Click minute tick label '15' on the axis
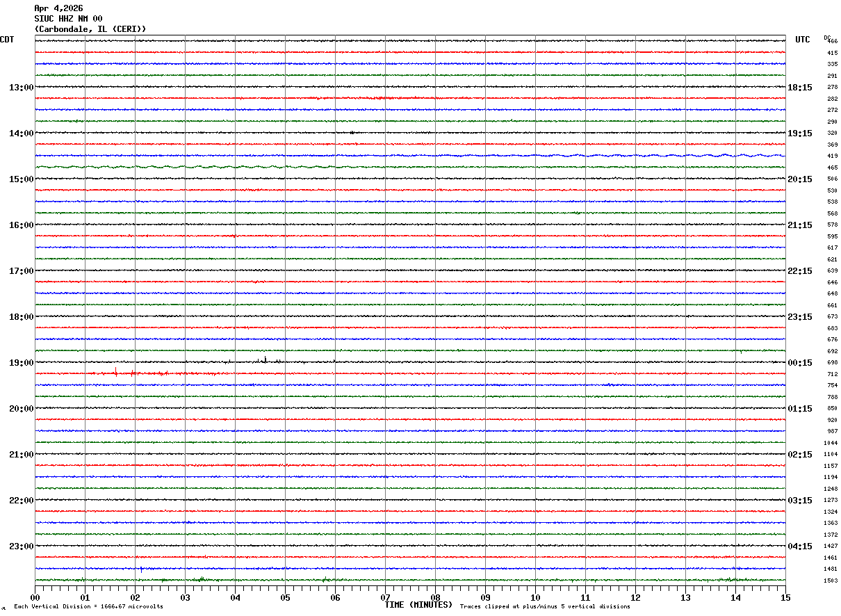Image resolution: width=841 pixels, height=616 pixels. 785,597
